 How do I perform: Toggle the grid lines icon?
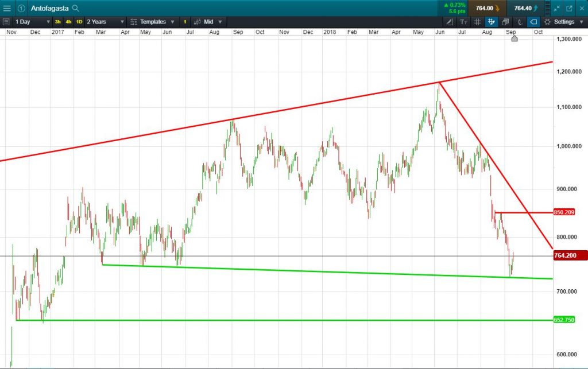click(477, 22)
